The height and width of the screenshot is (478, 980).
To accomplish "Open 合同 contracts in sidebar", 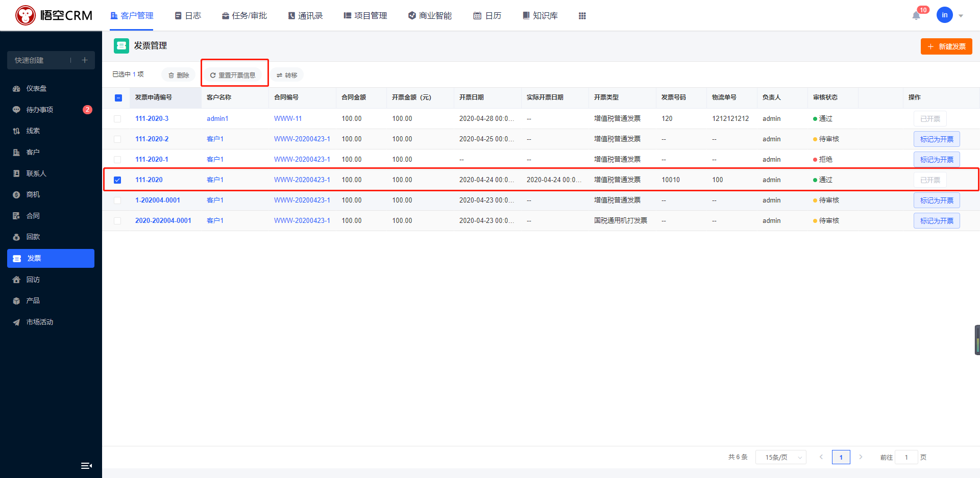I will pos(51,216).
